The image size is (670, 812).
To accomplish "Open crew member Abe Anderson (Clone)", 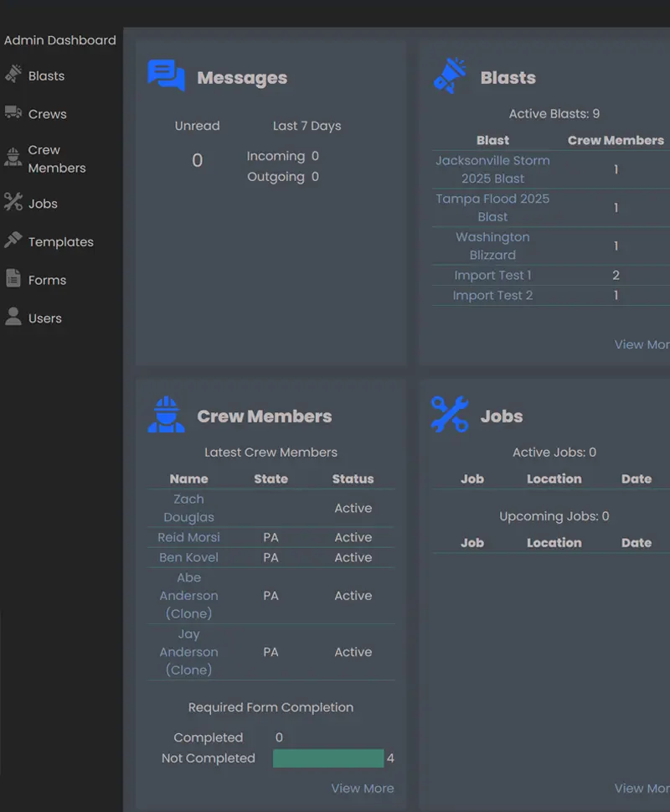I will coord(188,596).
